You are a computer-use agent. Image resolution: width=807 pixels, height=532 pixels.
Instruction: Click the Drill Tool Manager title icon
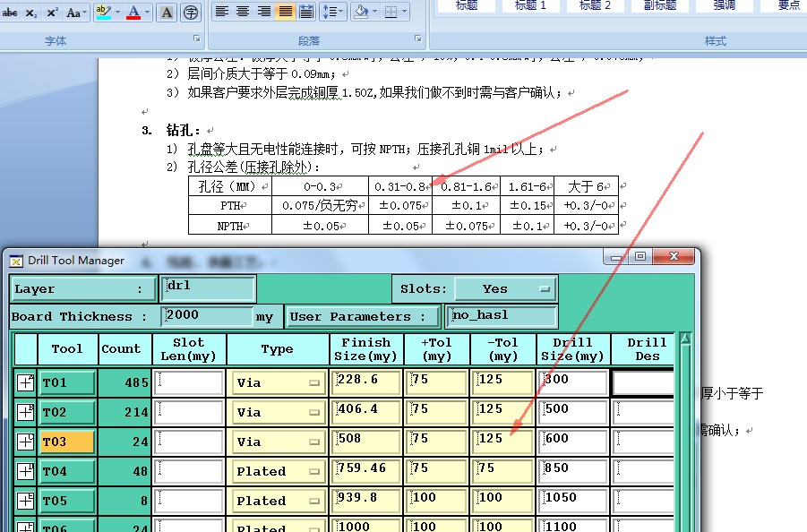coord(16,261)
